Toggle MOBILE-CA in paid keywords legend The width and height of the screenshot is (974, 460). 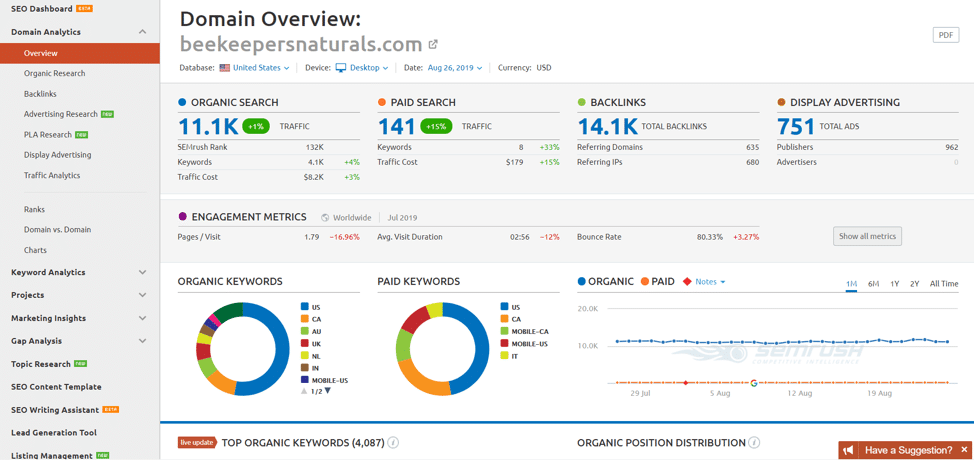point(524,331)
